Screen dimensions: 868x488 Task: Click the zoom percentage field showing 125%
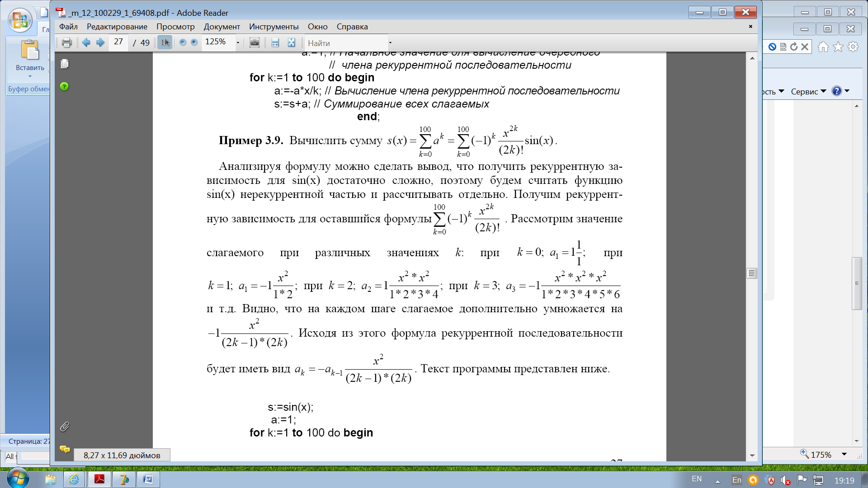[x=218, y=42]
